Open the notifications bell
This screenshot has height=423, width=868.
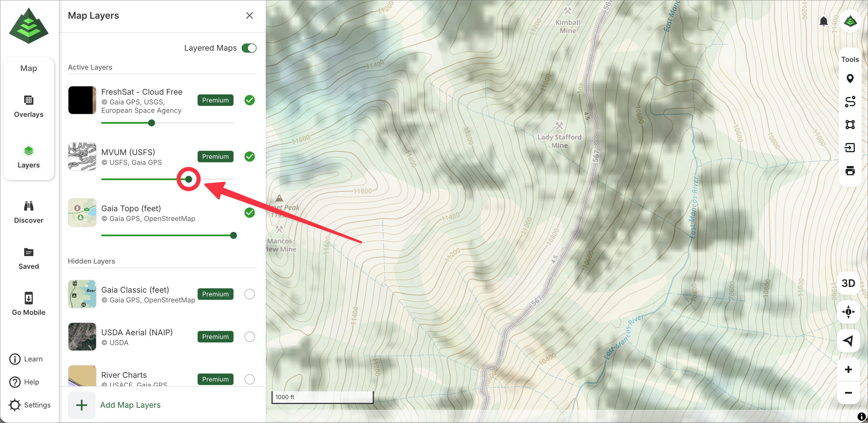point(823,21)
